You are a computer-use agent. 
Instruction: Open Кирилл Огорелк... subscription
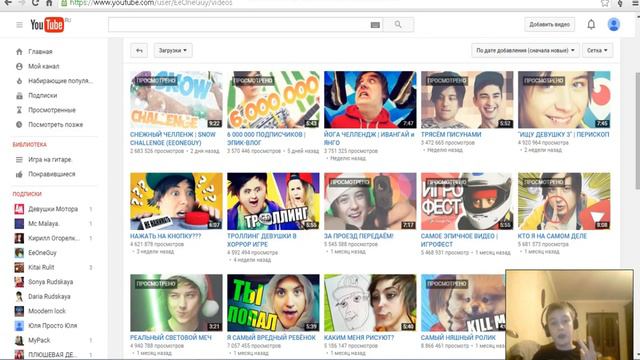tap(54, 238)
